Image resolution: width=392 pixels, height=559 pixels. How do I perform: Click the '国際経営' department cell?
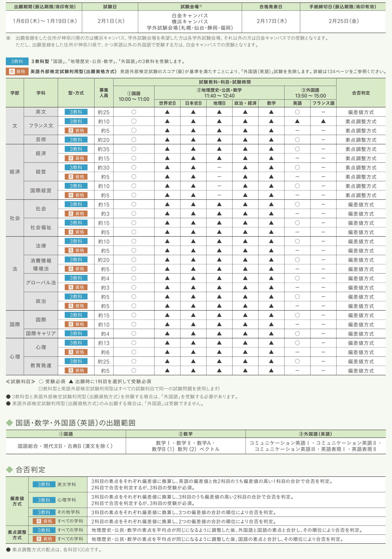coord(41,190)
